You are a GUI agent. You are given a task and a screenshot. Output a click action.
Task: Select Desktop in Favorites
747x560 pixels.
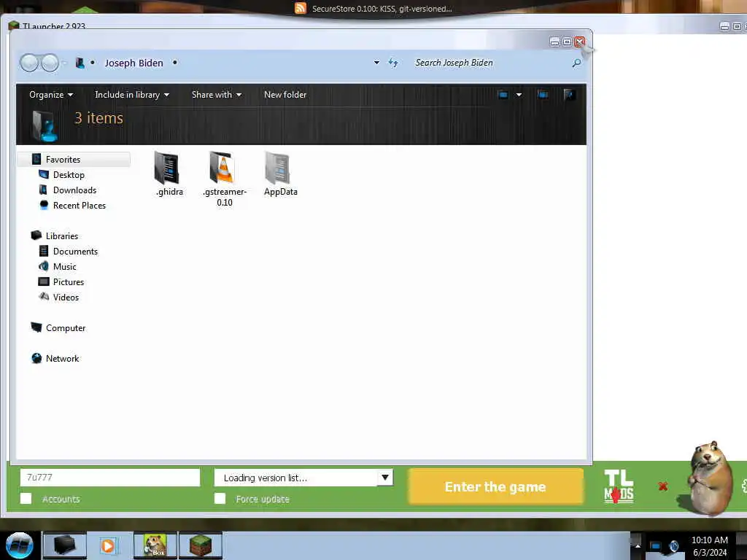(x=69, y=175)
